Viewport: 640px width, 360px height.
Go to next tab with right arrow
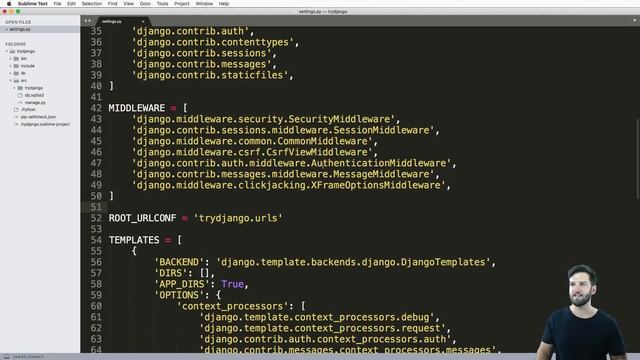click(x=90, y=20)
